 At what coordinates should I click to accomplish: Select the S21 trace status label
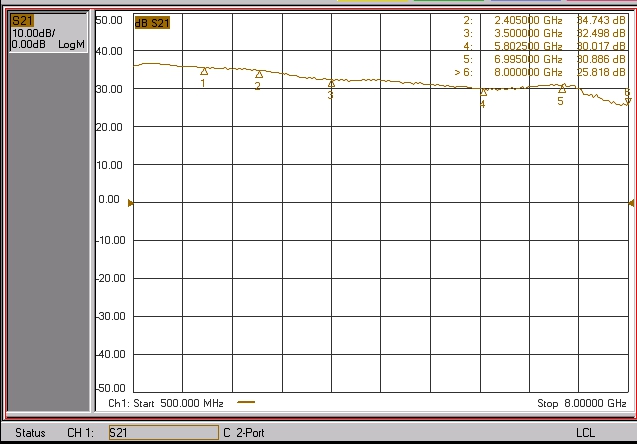coord(21,20)
